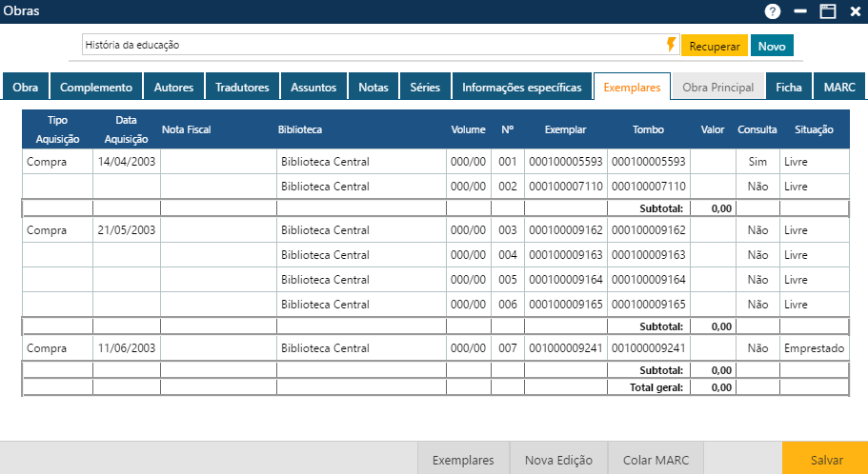Click the Recuperar button
This screenshot has width=868, height=474.
click(714, 46)
